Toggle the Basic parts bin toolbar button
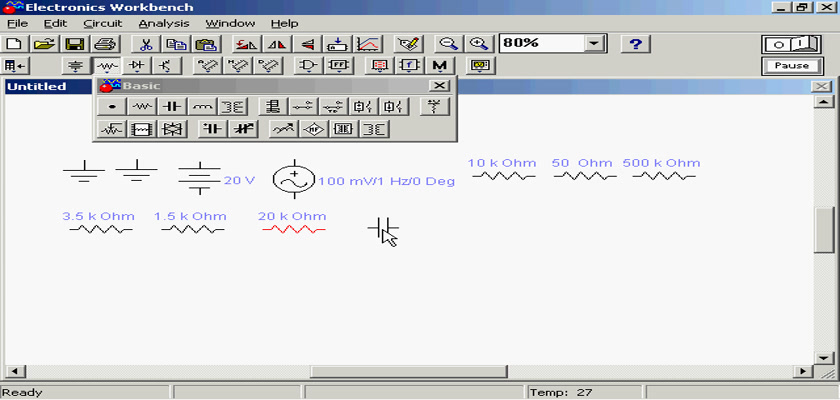840x400 pixels. [x=105, y=66]
